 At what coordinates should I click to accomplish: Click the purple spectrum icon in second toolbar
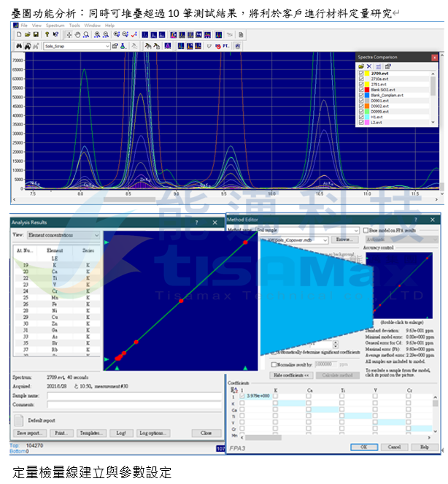pos(168,46)
